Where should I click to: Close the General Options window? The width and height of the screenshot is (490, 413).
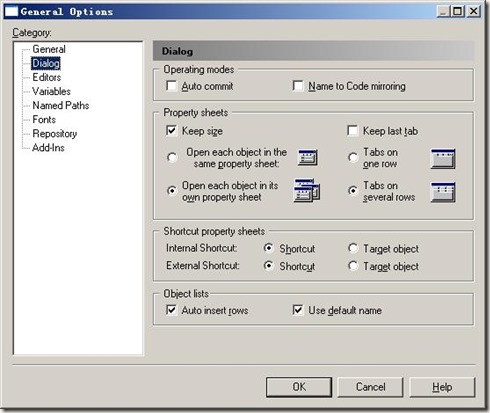point(473,12)
